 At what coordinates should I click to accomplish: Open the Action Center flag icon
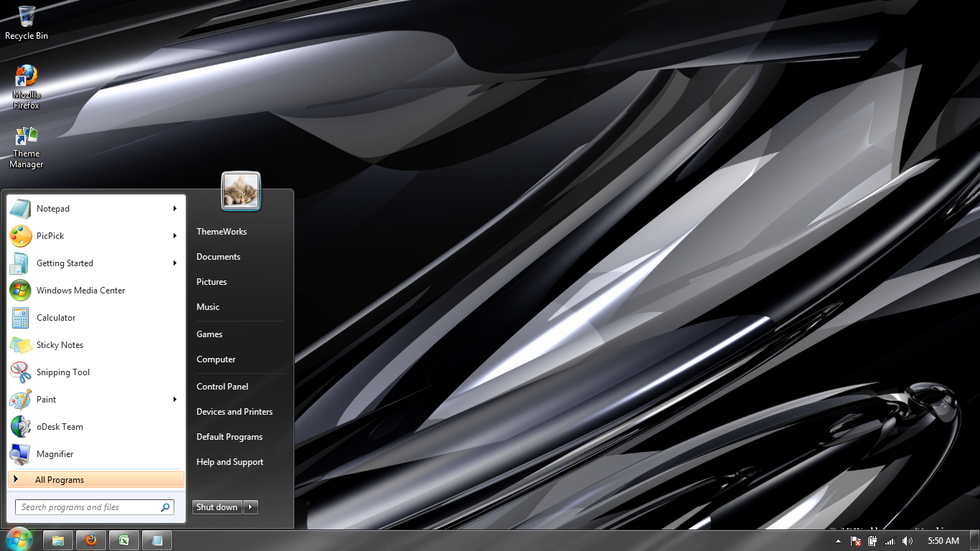click(x=856, y=541)
